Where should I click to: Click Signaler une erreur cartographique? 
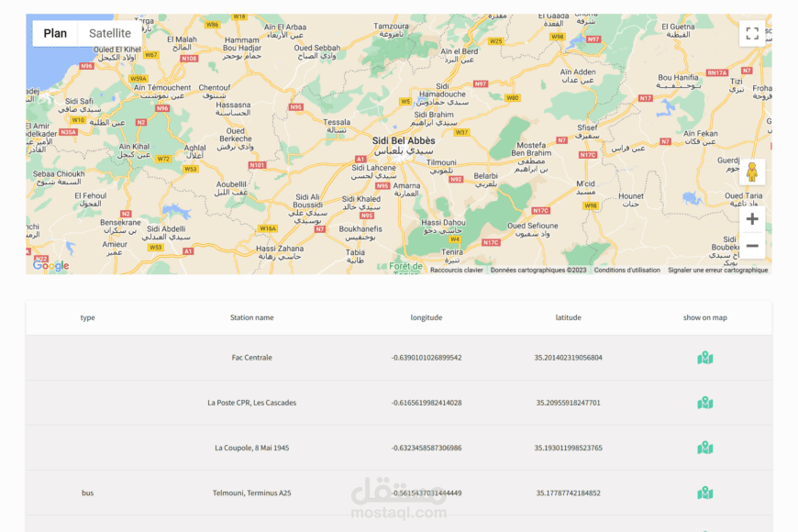[x=717, y=271]
